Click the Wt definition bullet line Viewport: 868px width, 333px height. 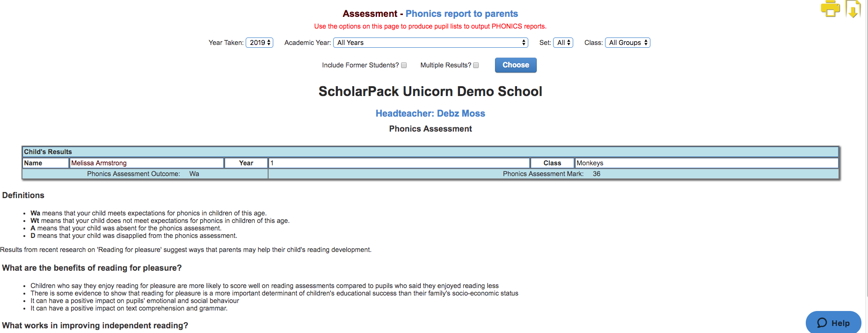(160, 221)
